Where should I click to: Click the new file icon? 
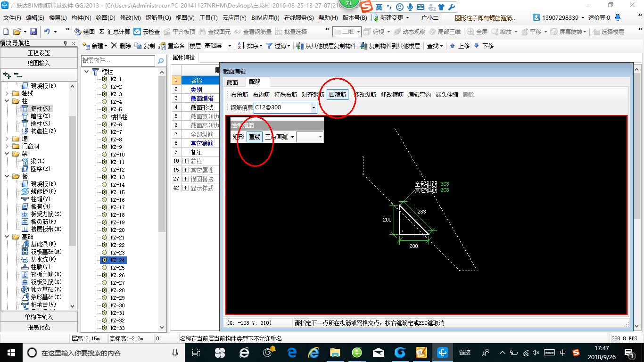coord(6,32)
